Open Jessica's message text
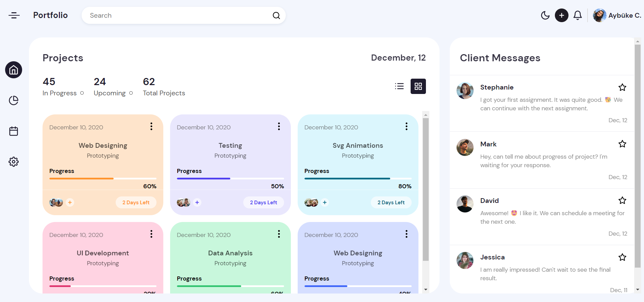The width and height of the screenshot is (644, 302). [x=545, y=274]
